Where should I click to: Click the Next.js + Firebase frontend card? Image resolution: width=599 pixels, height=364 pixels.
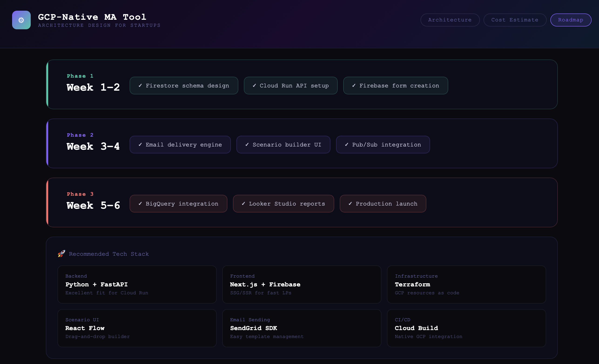(301, 284)
